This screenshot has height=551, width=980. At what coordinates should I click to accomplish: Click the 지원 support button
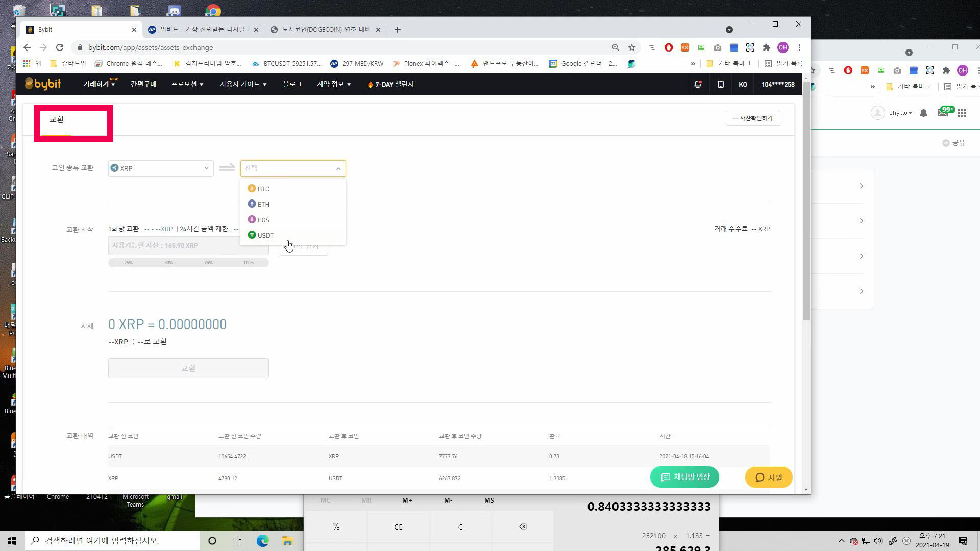pyautogui.click(x=769, y=478)
